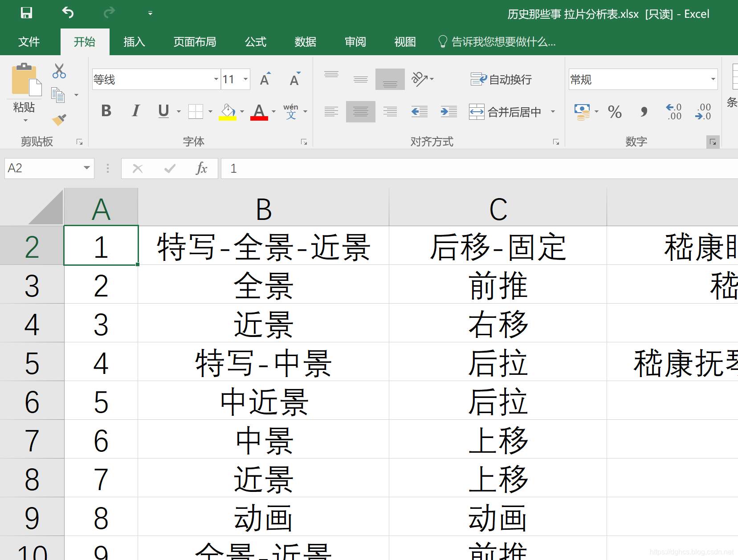The image size is (738, 560).
Task: Open 常规 number format dropdown
Action: [713, 79]
